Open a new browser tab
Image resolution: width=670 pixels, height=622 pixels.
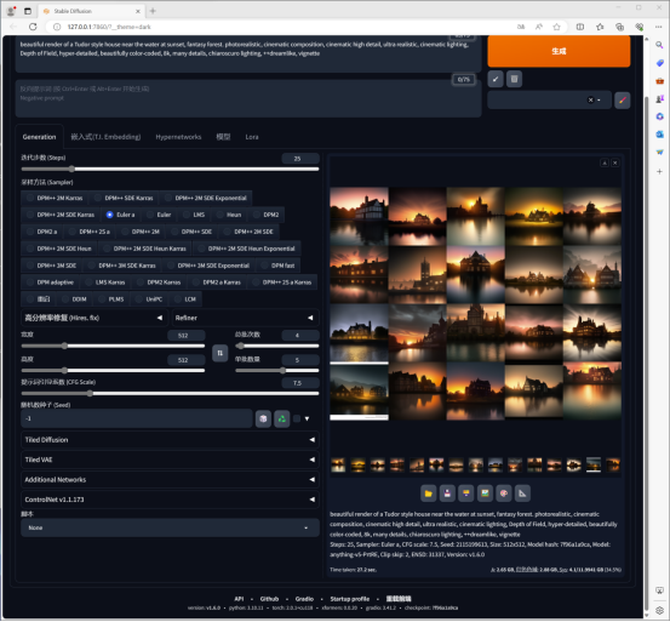coord(153,11)
